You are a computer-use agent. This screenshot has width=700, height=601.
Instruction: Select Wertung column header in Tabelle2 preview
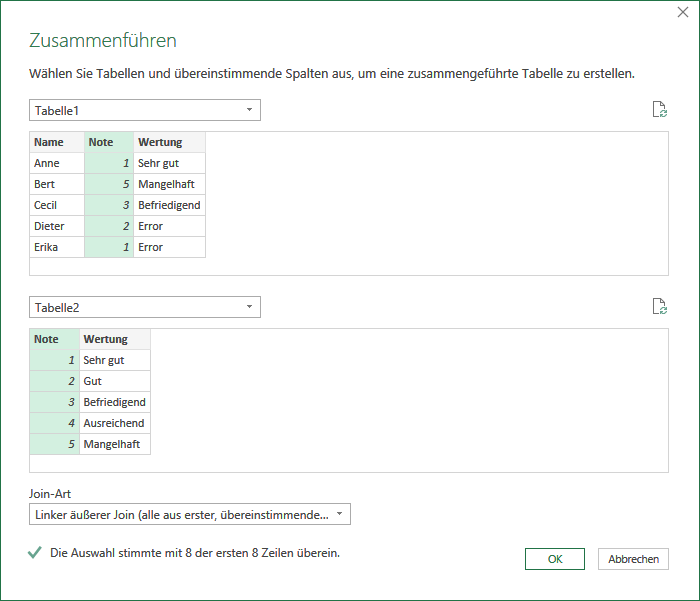point(115,339)
